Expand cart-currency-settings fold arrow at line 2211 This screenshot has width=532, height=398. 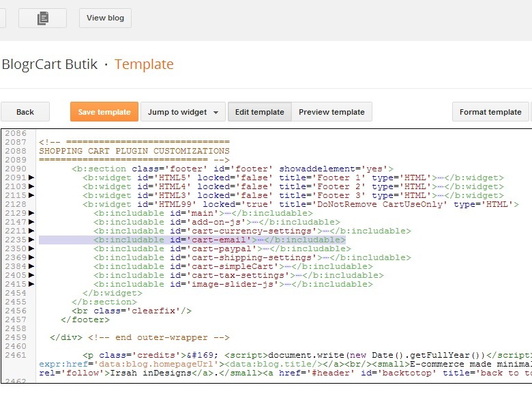(x=31, y=231)
